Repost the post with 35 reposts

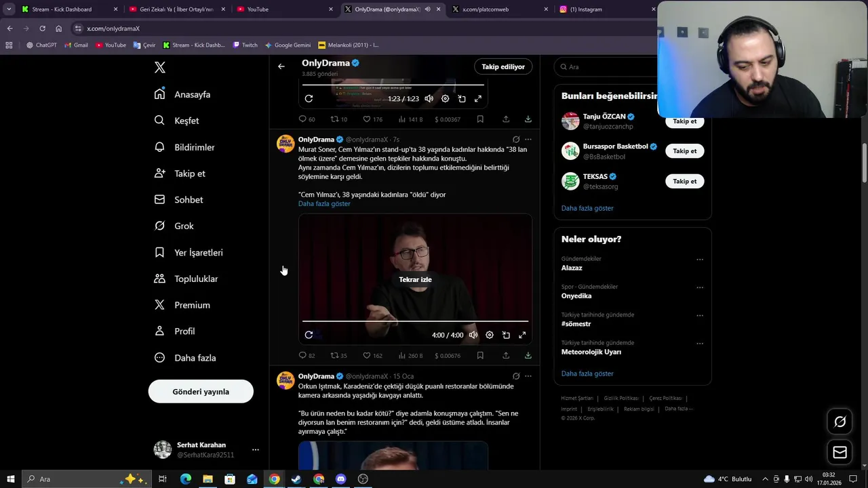(338, 355)
